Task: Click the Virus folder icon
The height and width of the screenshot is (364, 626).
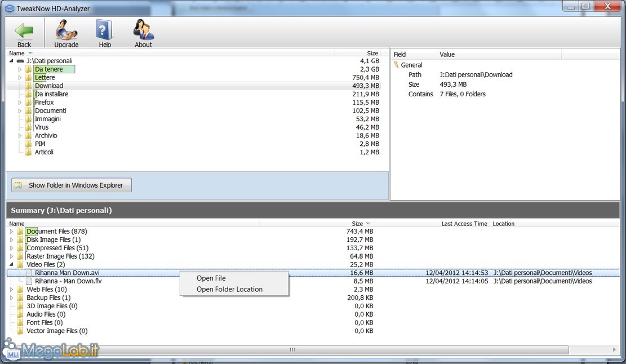Action: point(28,127)
